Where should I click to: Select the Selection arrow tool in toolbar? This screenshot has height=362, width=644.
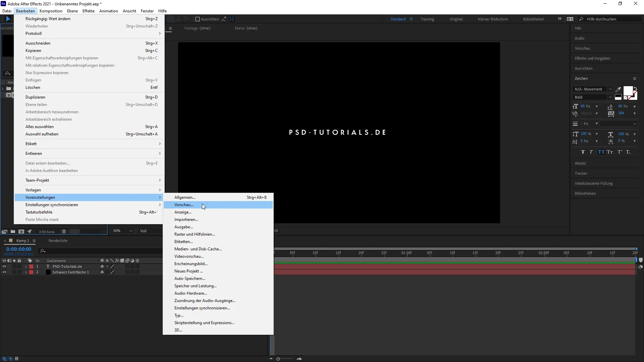tap(8, 19)
